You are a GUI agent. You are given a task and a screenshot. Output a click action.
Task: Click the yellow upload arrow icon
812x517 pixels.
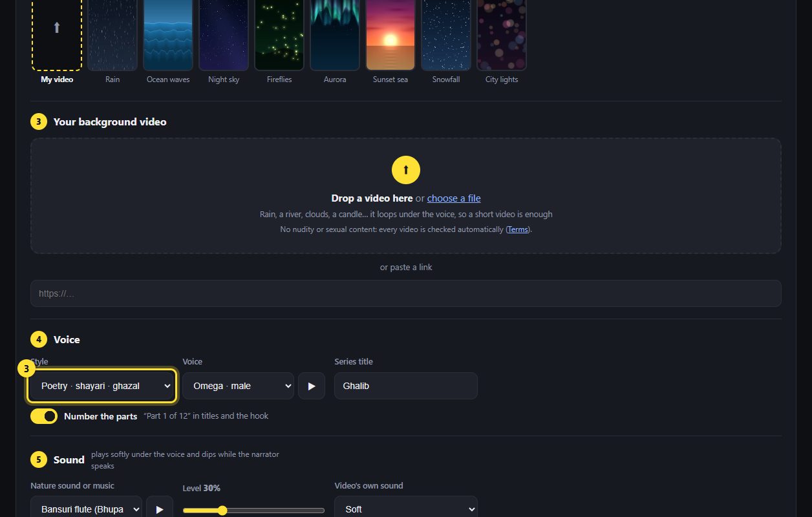point(406,170)
